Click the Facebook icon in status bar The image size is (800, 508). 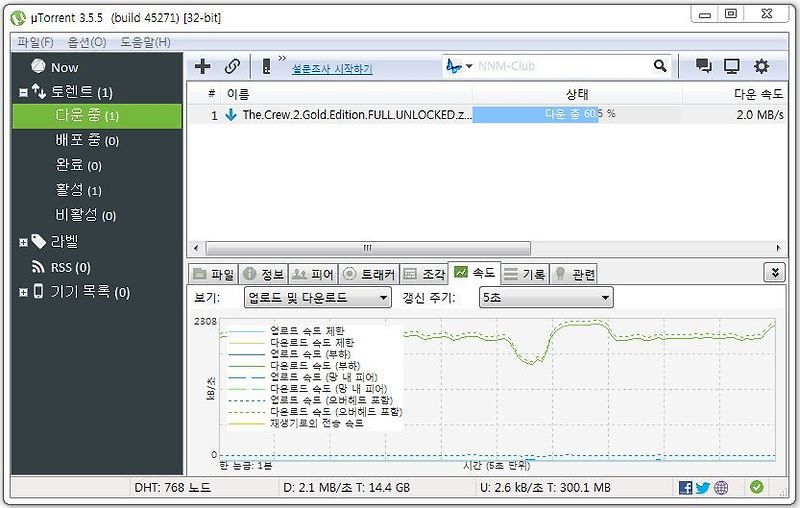pos(686,488)
